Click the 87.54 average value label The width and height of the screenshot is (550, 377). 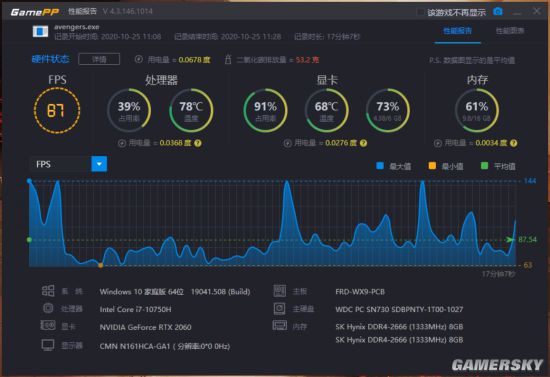527,240
